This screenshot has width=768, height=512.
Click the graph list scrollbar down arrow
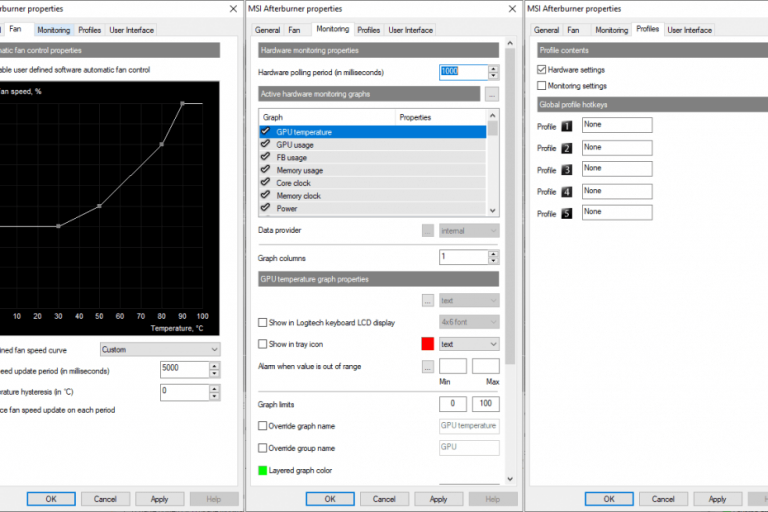[493, 210]
